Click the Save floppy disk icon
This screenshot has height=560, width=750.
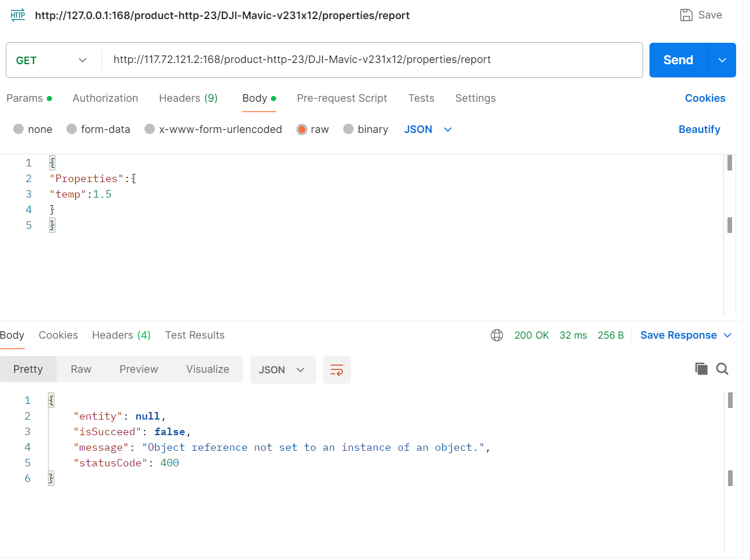click(686, 15)
